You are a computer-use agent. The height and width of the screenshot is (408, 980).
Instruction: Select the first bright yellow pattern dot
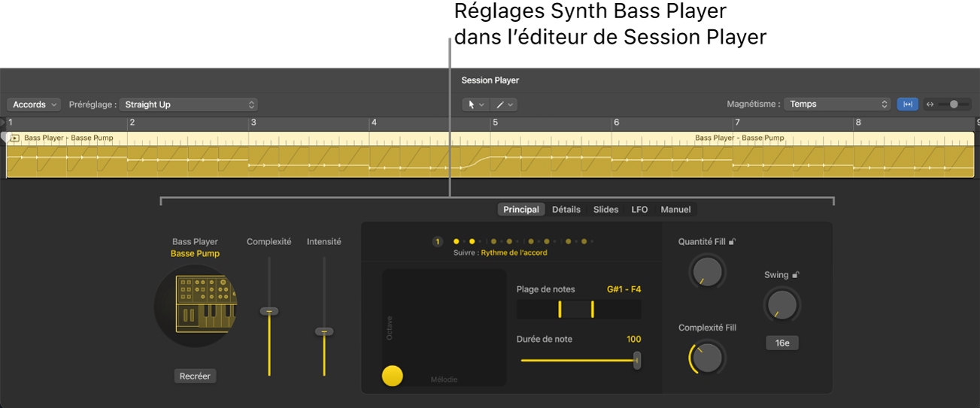(x=456, y=242)
